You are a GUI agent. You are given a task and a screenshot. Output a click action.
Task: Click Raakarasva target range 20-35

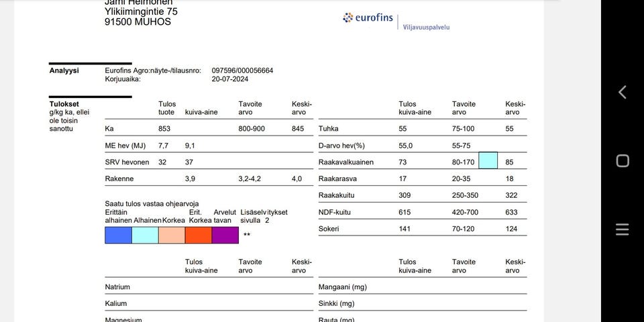[462, 179]
